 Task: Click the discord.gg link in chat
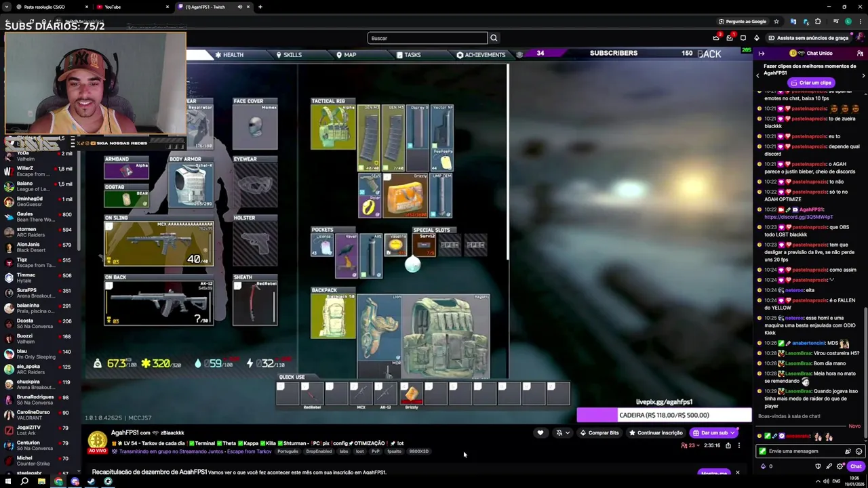coord(797,217)
